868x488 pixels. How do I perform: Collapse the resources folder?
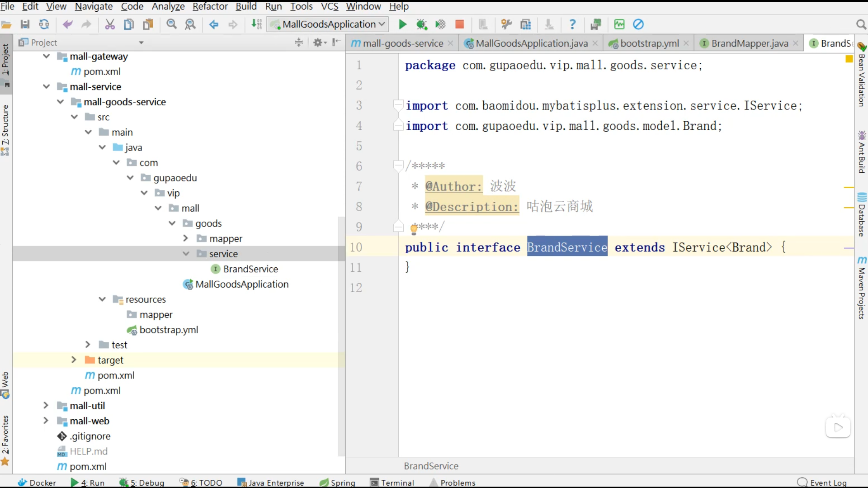tap(102, 299)
